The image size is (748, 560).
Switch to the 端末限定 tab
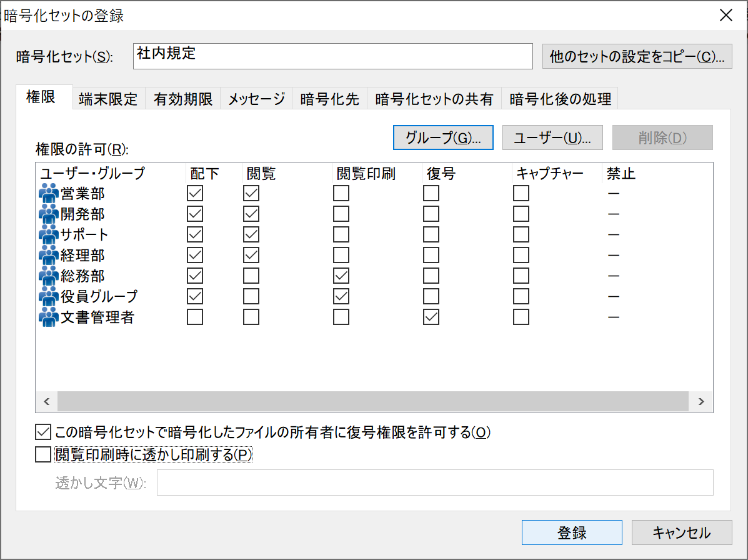pyautogui.click(x=108, y=99)
